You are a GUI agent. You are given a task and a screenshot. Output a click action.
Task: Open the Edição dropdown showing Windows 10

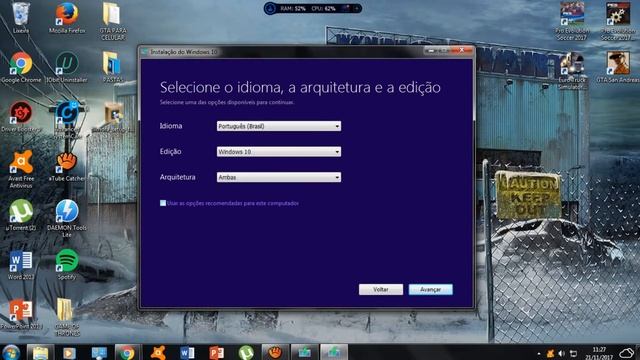tap(279, 152)
